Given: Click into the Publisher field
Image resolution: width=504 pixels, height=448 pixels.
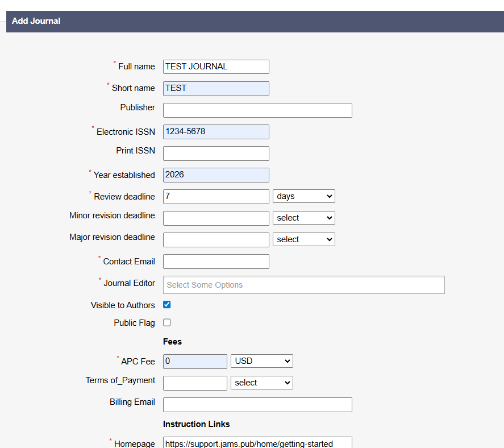Looking at the screenshot, I should [x=257, y=110].
